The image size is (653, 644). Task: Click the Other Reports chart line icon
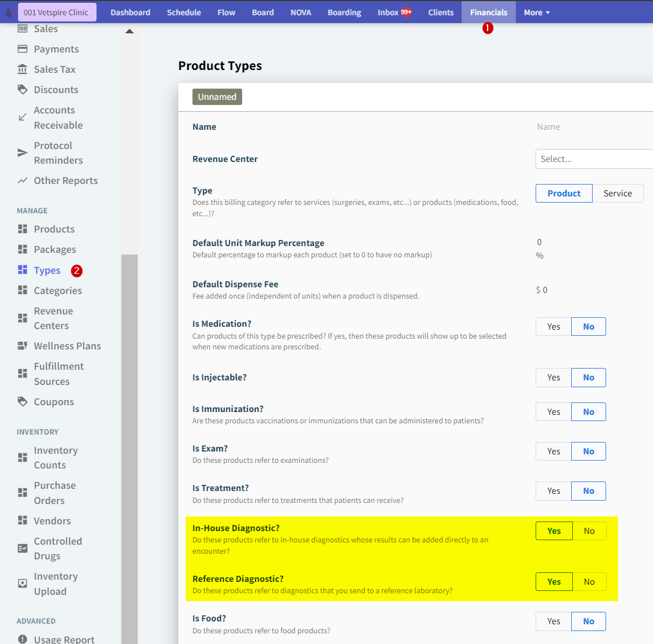tap(23, 181)
